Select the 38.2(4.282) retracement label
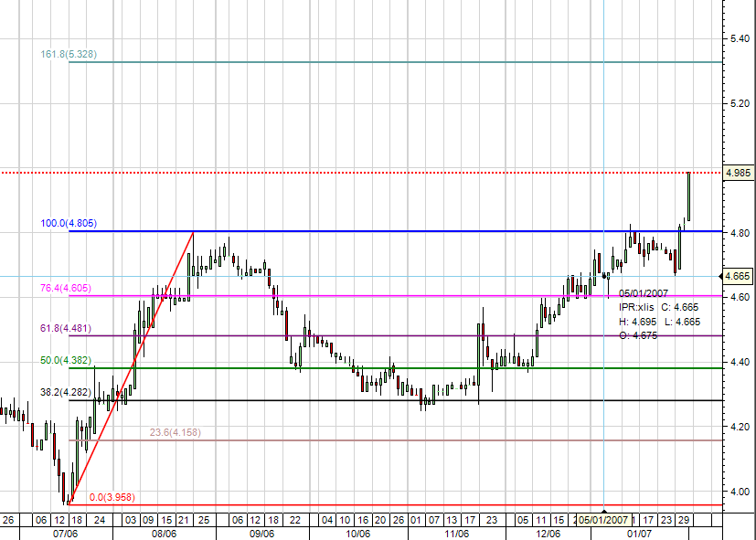The image size is (756, 540). 66,392
